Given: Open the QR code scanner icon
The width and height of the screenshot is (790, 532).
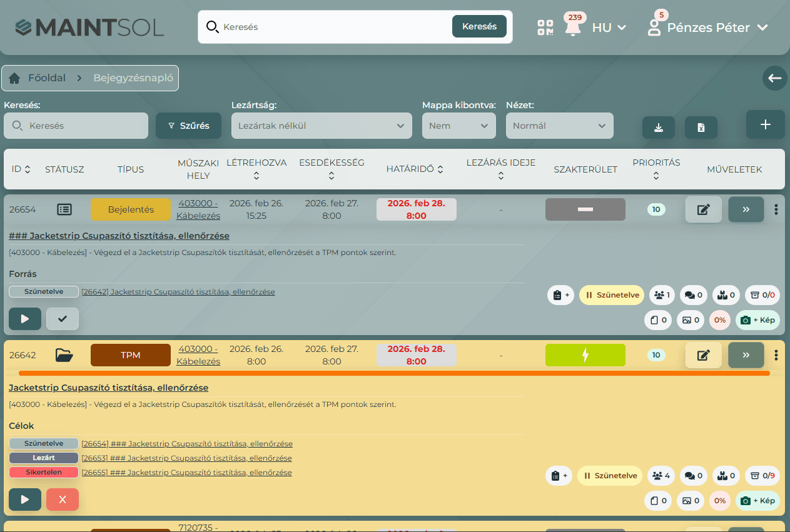Looking at the screenshot, I should pos(545,28).
